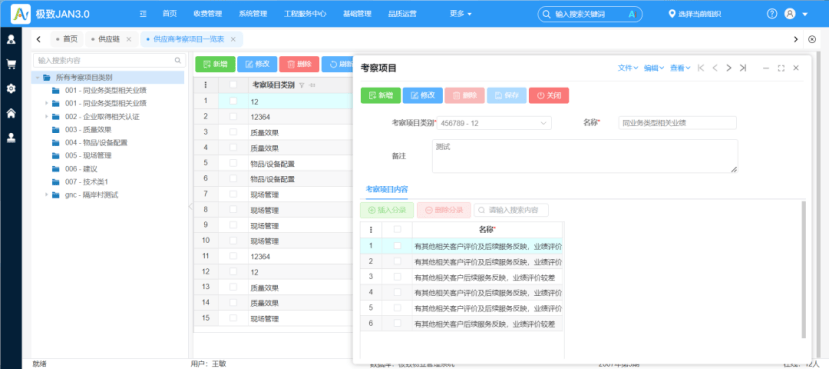Close the 供应链 tab with its X
Image resolution: width=830 pixels, height=369 pixels.
click(x=129, y=39)
